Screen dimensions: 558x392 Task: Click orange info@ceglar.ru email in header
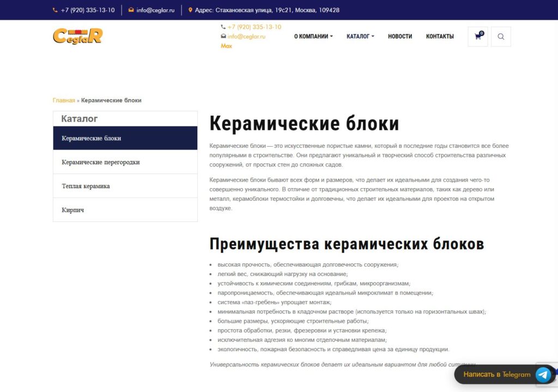tap(246, 37)
